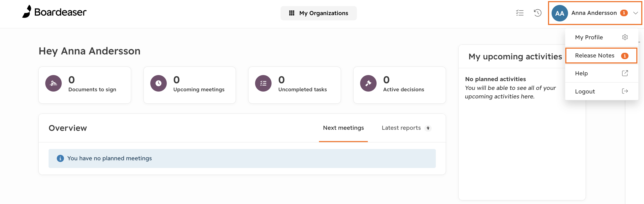The image size is (644, 204).
Task: Click the Uncompleted tasks list icon
Action: click(263, 83)
